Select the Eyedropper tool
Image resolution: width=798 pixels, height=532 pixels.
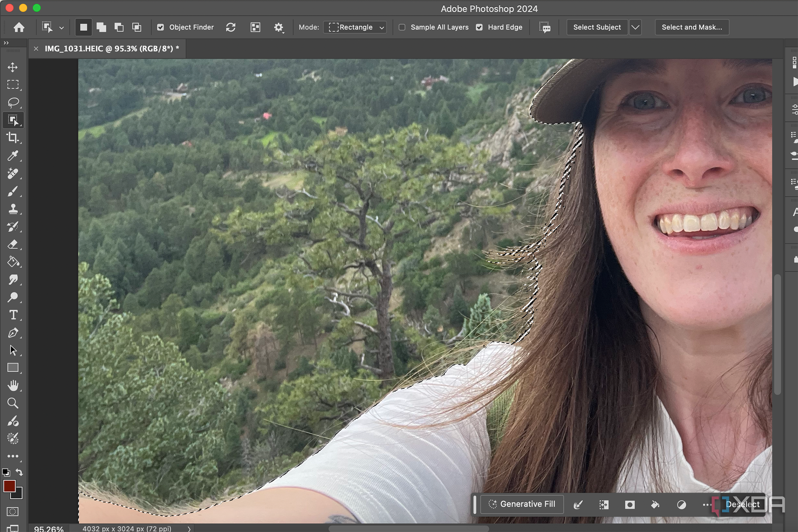[13, 155]
